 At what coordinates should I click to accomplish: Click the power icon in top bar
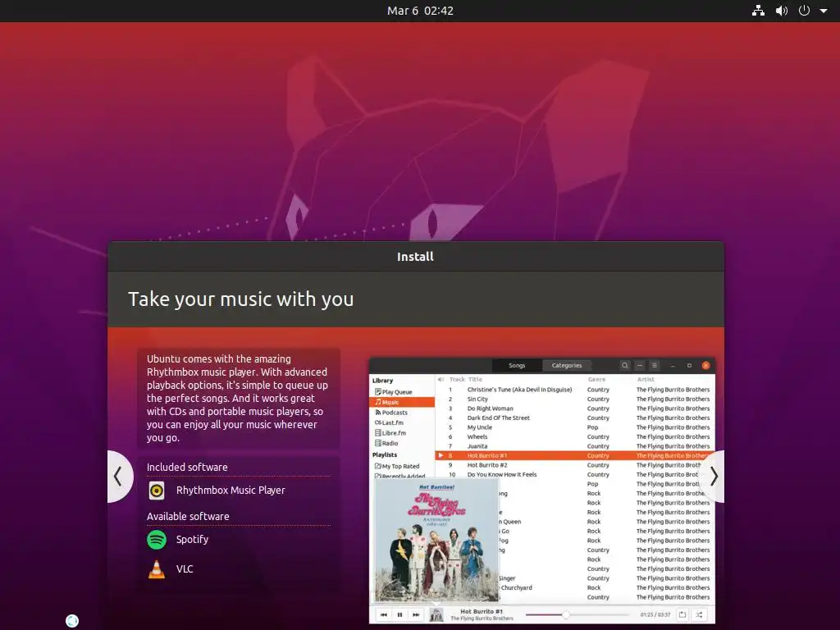pyautogui.click(x=804, y=11)
